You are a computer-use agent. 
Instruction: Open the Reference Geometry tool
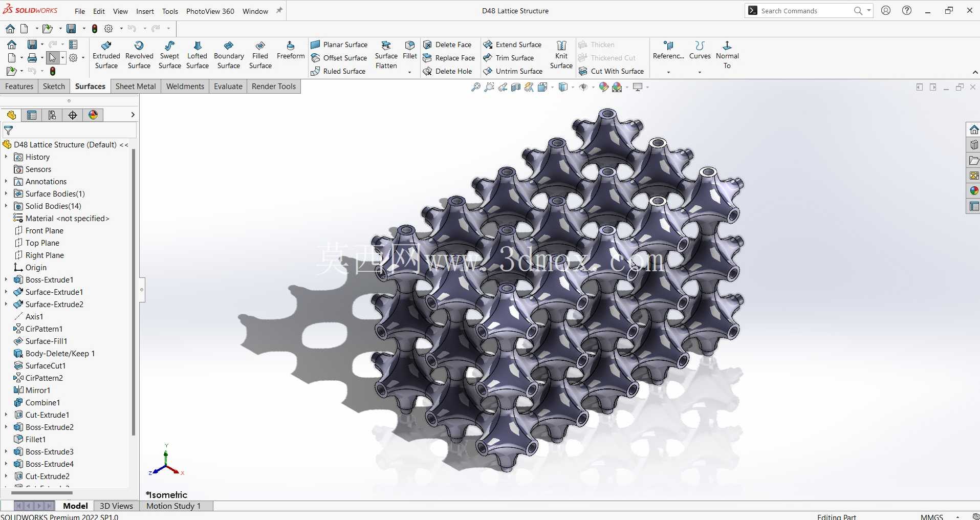tap(668, 51)
